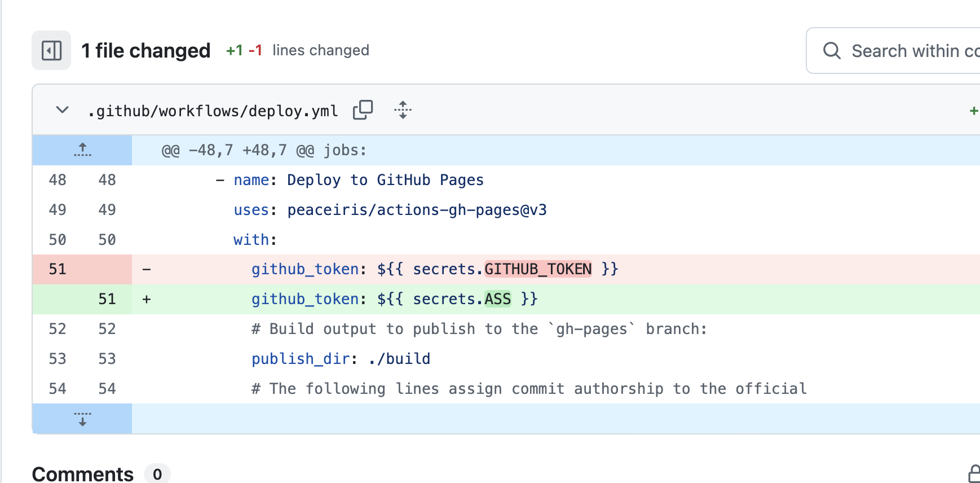The height and width of the screenshot is (483, 980).
Task: Select deleted line number 51
Action: click(x=58, y=269)
